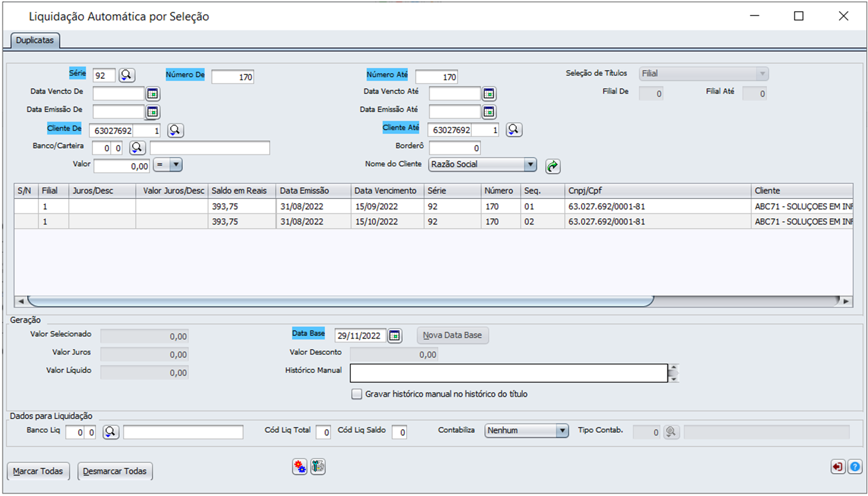The width and height of the screenshot is (868, 496).
Task: Open help with blue question icon
Action: coord(854,467)
